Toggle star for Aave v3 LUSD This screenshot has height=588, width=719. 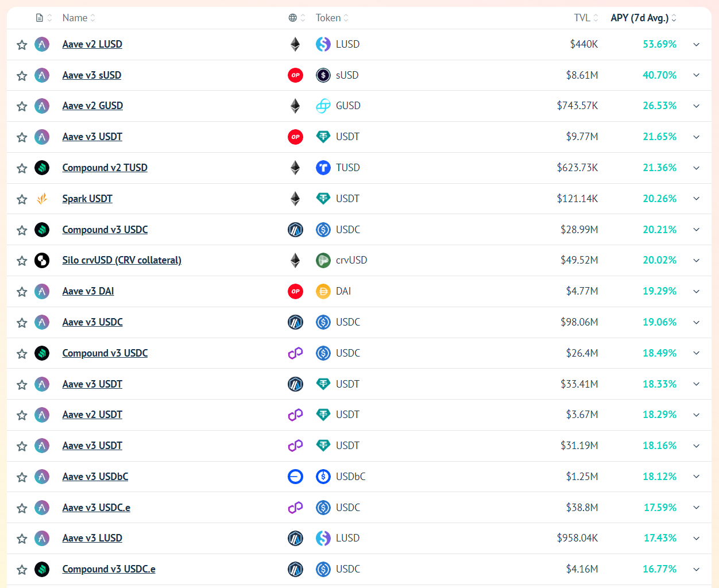(x=22, y=539)
